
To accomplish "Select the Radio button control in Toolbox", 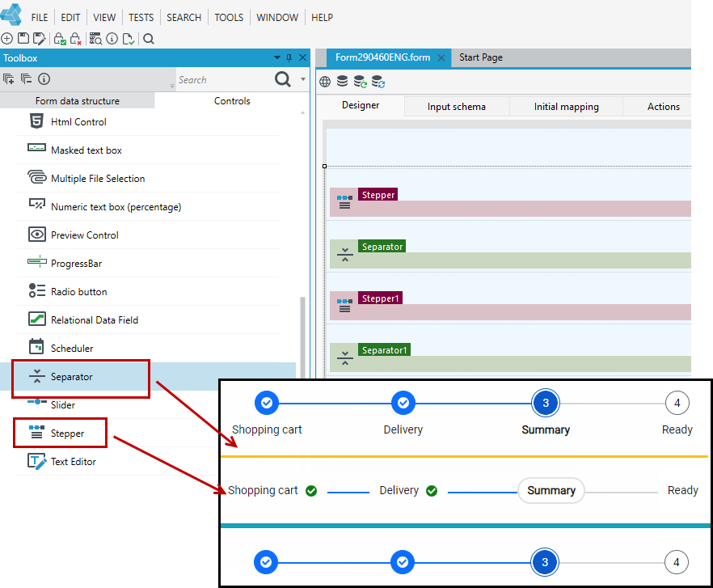I will click(148, 292).
